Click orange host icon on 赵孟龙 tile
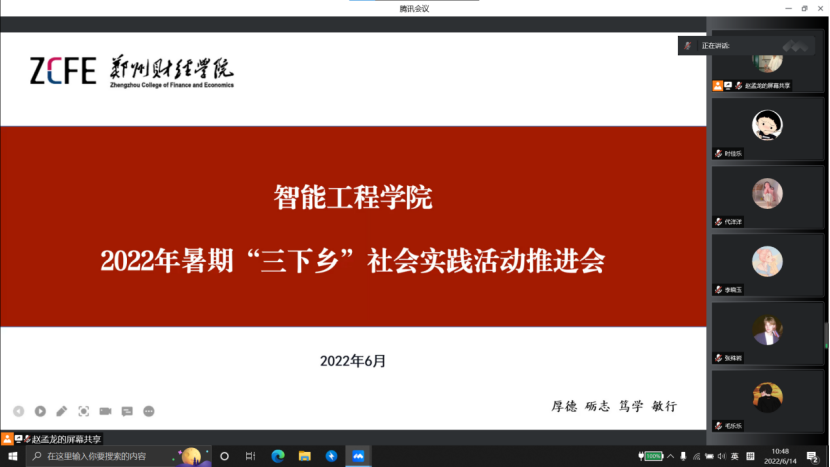The image size is (830, 467). [718, 85]
